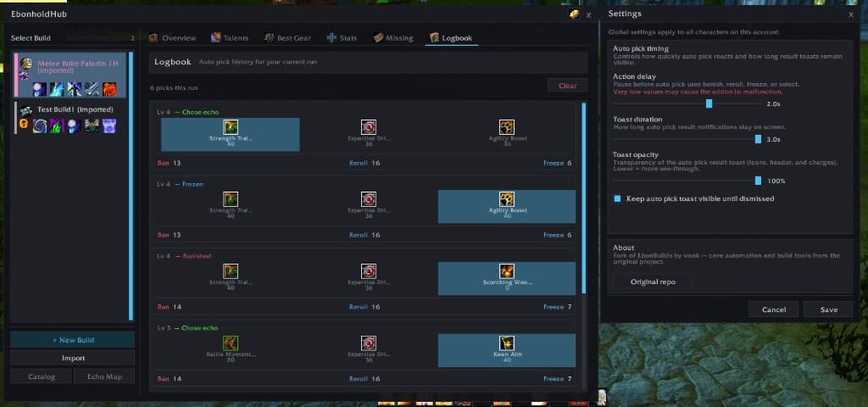Click Strength Training icon in the Banished entry
This screenshot has height=407, width=868.
[x=231, y=270]
